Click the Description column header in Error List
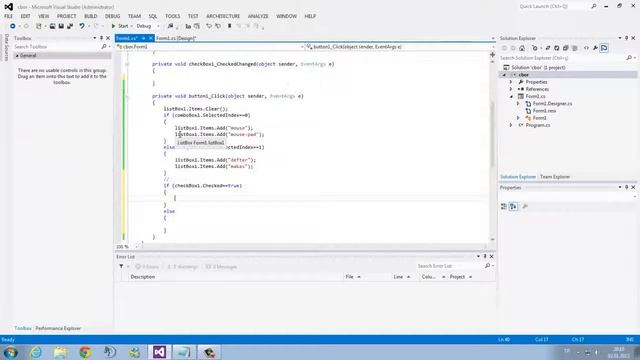Screen dimensions: 640x360 pos(143,277)
